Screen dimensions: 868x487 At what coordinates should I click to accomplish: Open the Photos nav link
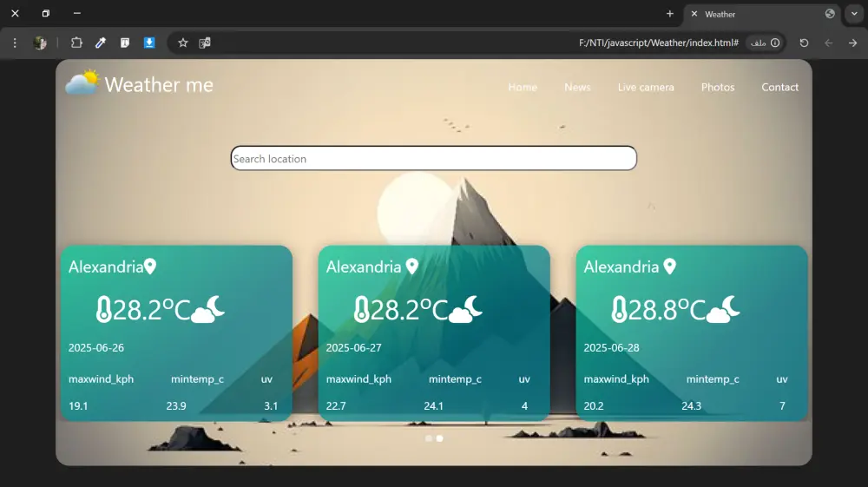coord(718,87)
